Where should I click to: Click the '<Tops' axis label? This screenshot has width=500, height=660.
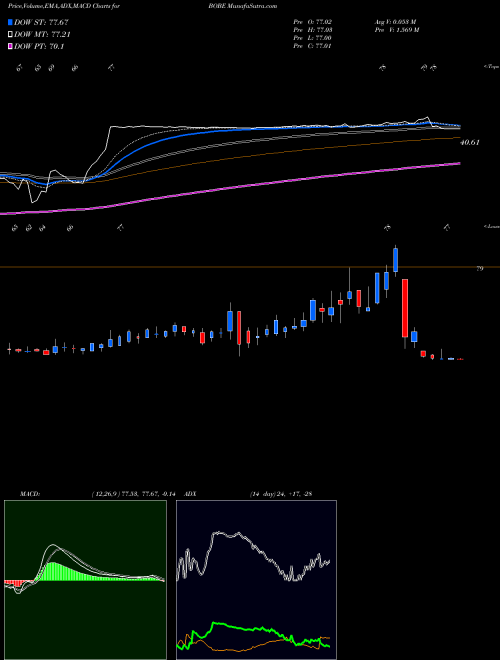click(x=492, y=67)
